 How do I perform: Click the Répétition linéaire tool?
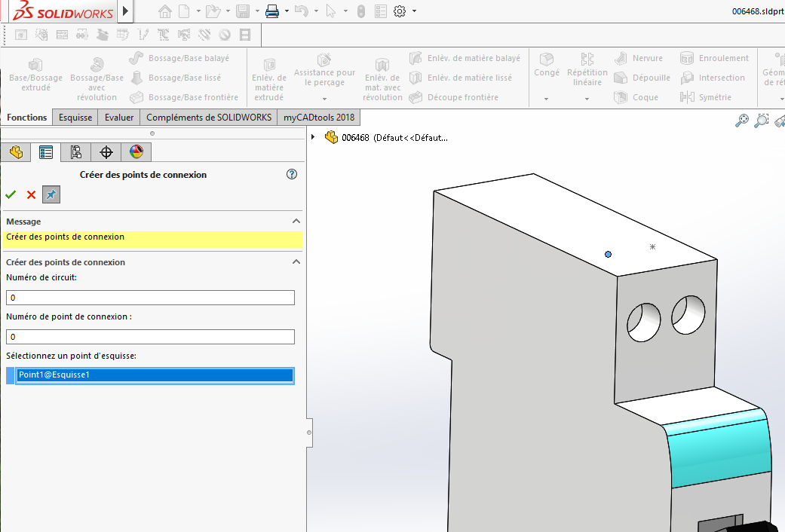click(x=587, y=69)
